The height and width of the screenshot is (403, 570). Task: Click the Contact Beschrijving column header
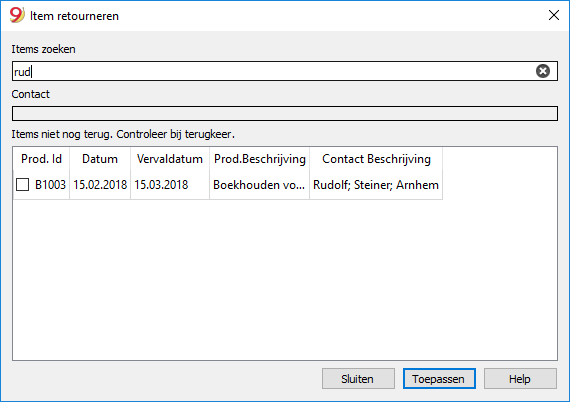[376, 159]
